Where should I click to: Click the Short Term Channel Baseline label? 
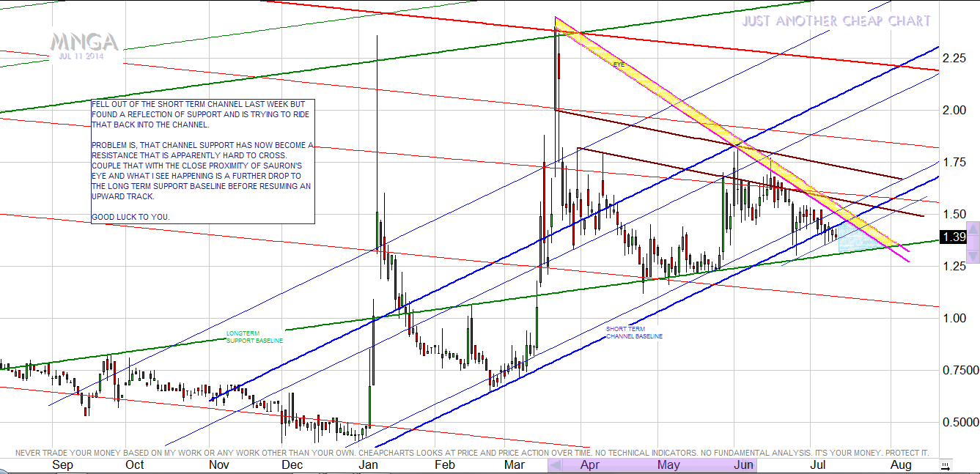pos(634,333)
